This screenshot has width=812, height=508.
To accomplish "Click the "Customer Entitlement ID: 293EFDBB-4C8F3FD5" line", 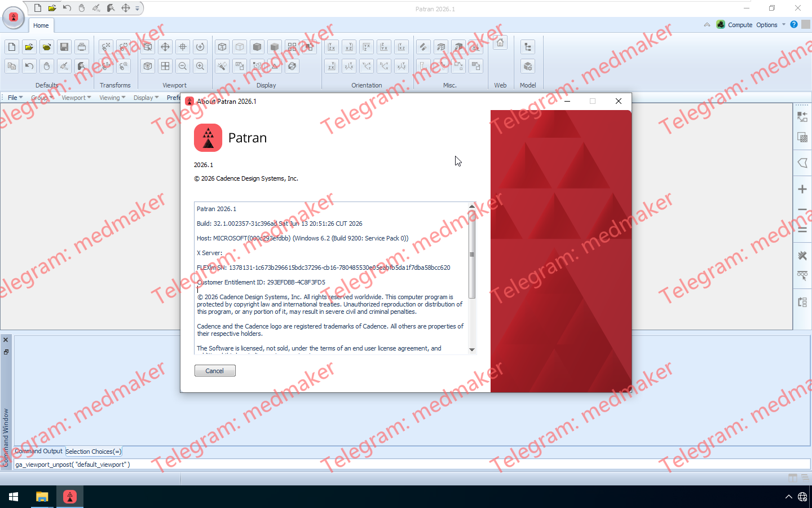I will [x=261, y=282].
